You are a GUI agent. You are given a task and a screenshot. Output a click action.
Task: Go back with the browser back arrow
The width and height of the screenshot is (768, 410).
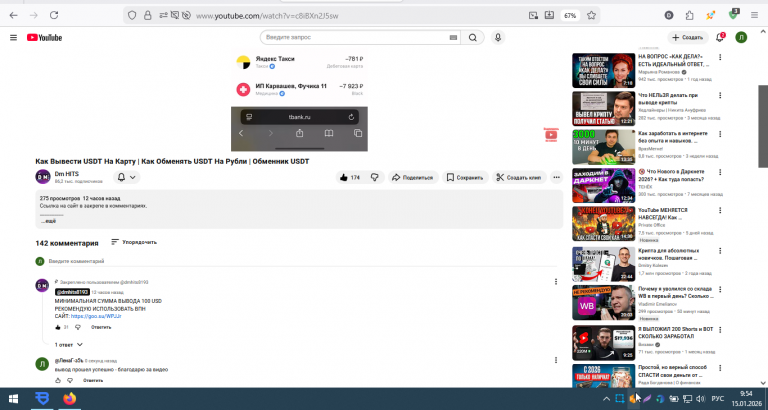(13, 15)
